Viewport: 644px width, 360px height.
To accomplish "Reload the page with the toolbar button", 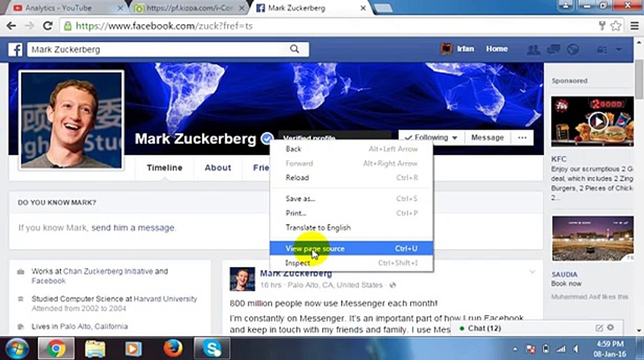I will click(x=48, y=26).
